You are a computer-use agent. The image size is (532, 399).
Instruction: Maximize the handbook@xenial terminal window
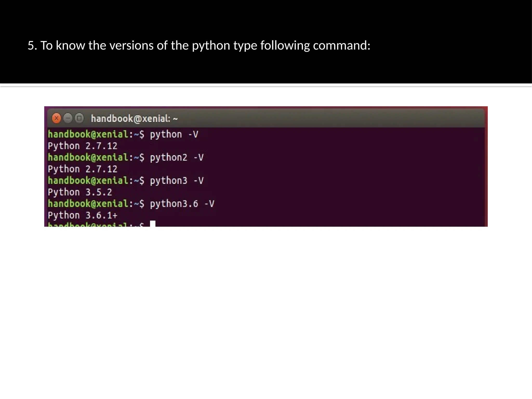79,118
